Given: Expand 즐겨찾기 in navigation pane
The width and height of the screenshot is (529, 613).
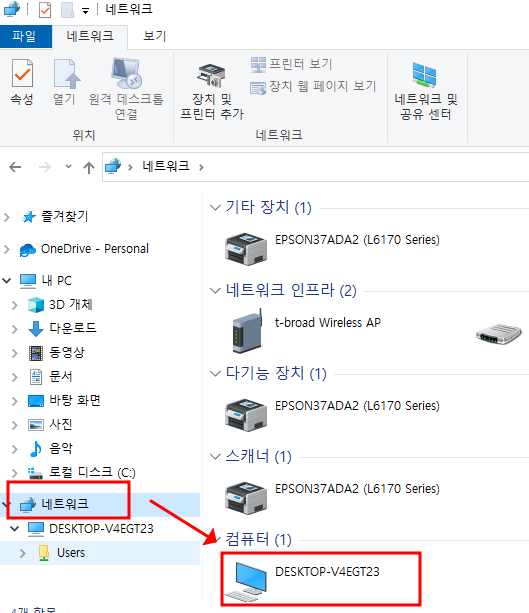Looking at the screenshot, I should tap(7, 217).
